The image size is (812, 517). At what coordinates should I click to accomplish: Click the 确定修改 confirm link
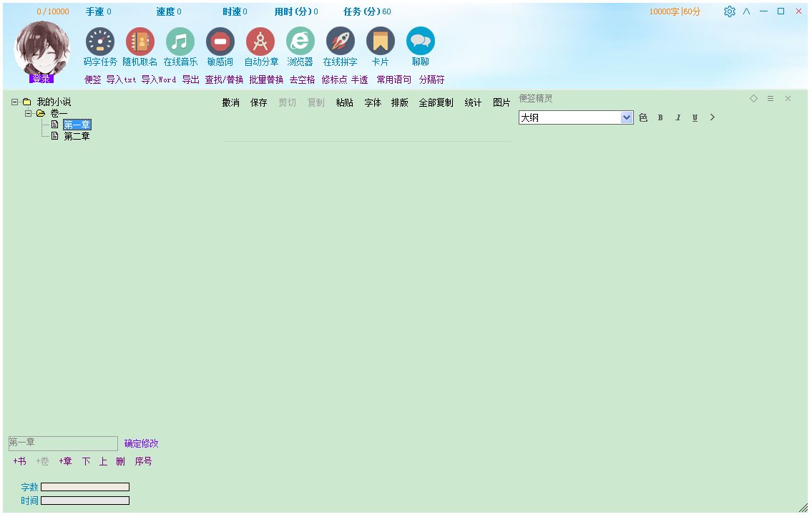point(142,443)
